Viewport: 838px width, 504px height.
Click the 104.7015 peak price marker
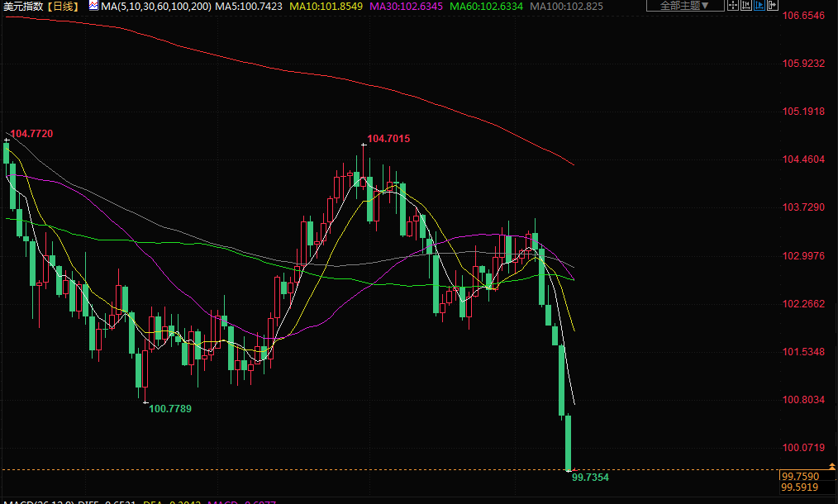(x=388, y=139)
